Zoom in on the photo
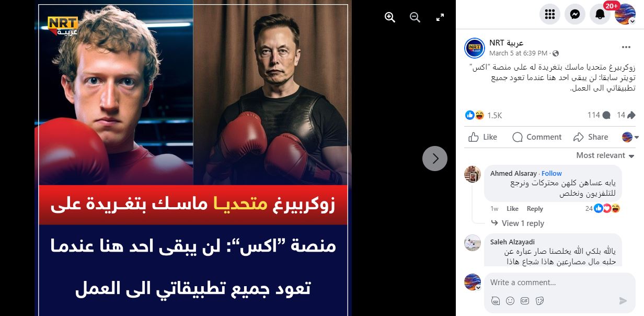Image resolution: width=644 pixels, height=316 pixels. click(x=389, y=17)
